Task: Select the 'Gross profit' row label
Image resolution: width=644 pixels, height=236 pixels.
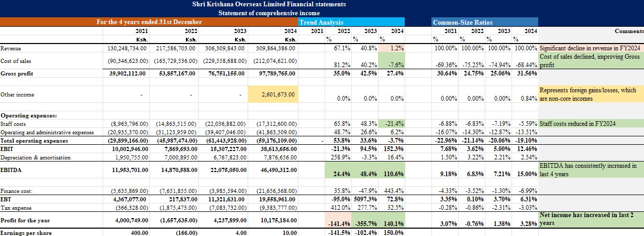Action: [x=17, y=73]
